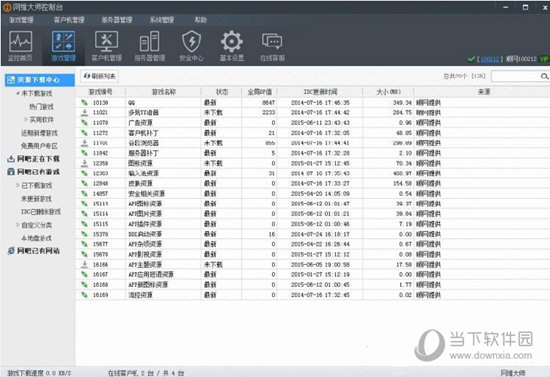
Task: Click download arrow icon for row 16166
Action: [x=85, y=264]
